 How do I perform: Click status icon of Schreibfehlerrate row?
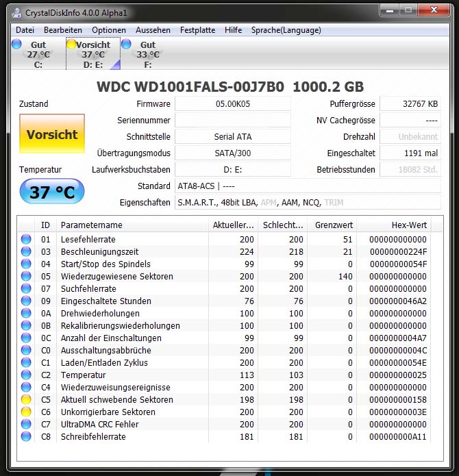point(26,436)
